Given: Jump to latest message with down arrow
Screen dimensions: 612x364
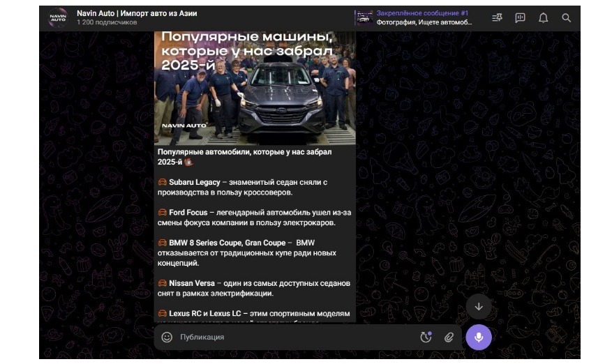Looking at the screenshot, I should pyautogui.click(x=479, y=307).
